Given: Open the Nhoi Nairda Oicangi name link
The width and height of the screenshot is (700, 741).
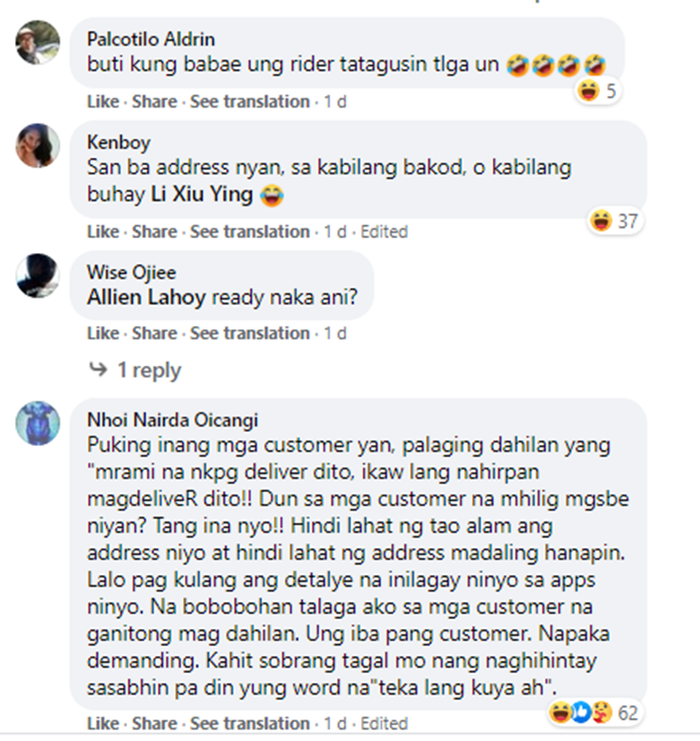Looking at the screenshot, I should 173,420.
